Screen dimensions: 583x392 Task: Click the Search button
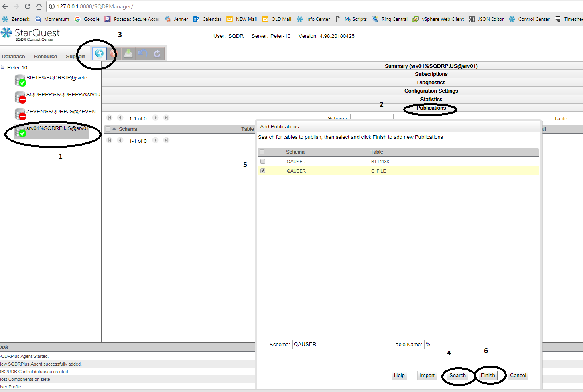click(457, 376)
